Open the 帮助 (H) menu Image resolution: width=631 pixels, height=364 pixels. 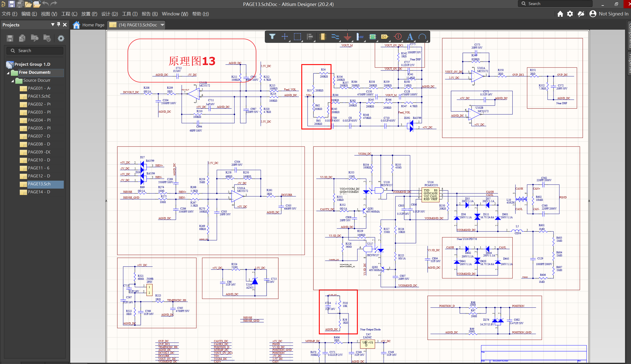[201, 14]
